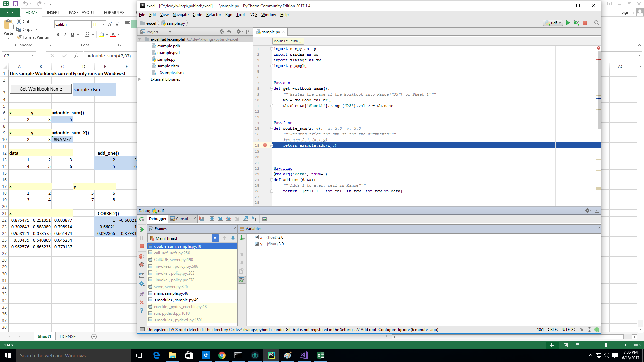Screen dimensions: 644x362
Task: Click Run to Cursor icon
Action: pyautogui.click(x=254, y=219)
